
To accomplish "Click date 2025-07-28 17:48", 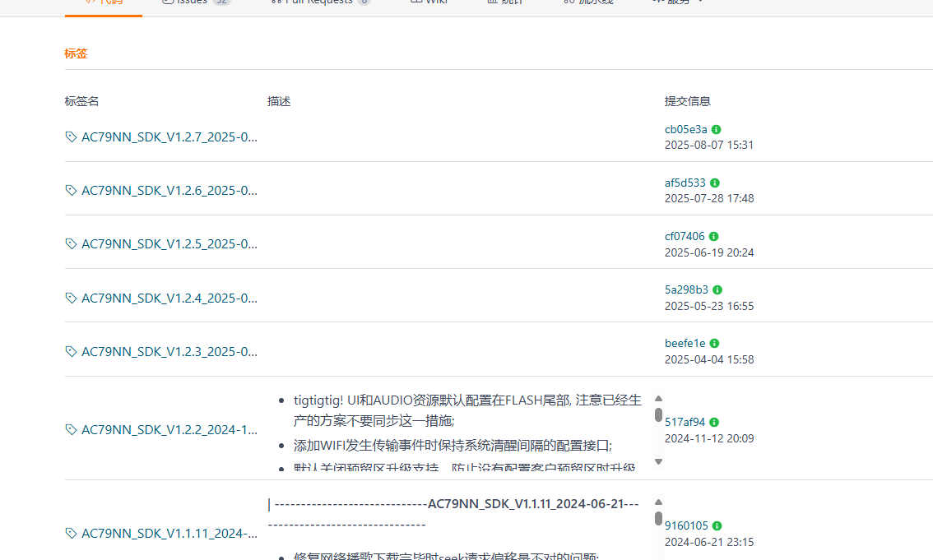I will 708,198.
